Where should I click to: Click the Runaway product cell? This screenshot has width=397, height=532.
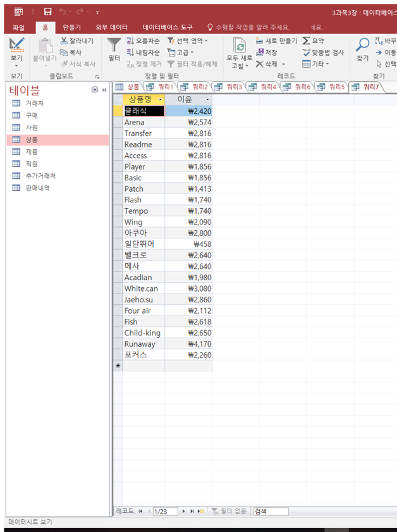(x=144, y=344)
